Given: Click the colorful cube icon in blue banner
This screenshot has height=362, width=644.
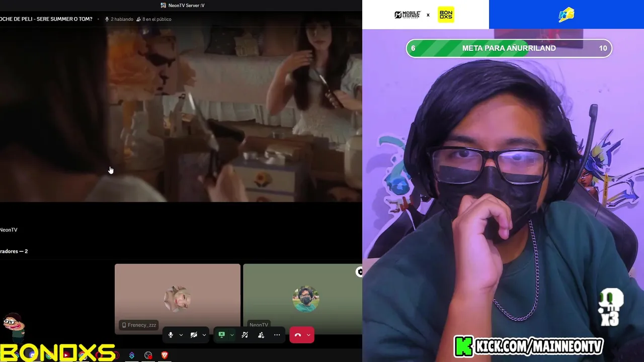Looking at the screenshot, I should tap(567, 15).
